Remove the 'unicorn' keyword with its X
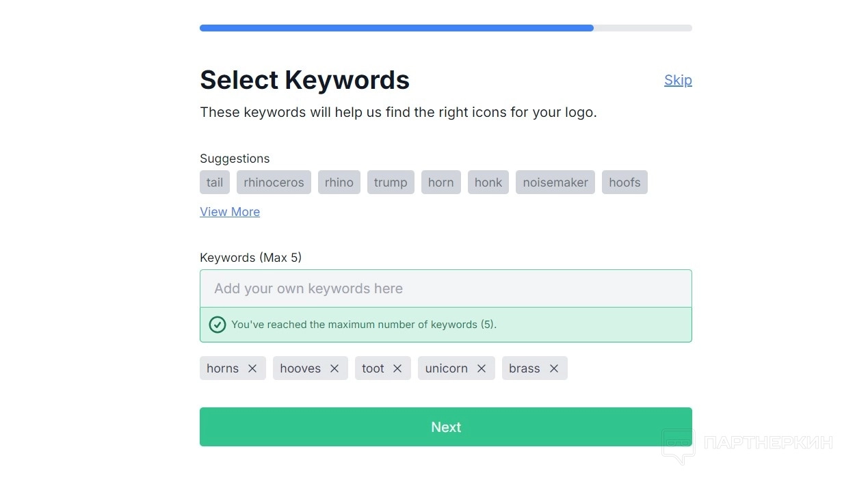Viewport: 868px width, 501px height. point(482,368)
